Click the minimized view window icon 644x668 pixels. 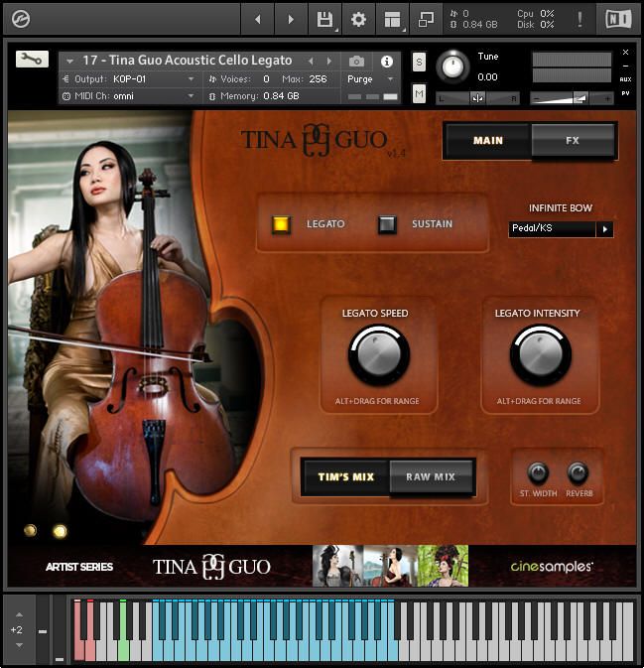tap(426, 19)
